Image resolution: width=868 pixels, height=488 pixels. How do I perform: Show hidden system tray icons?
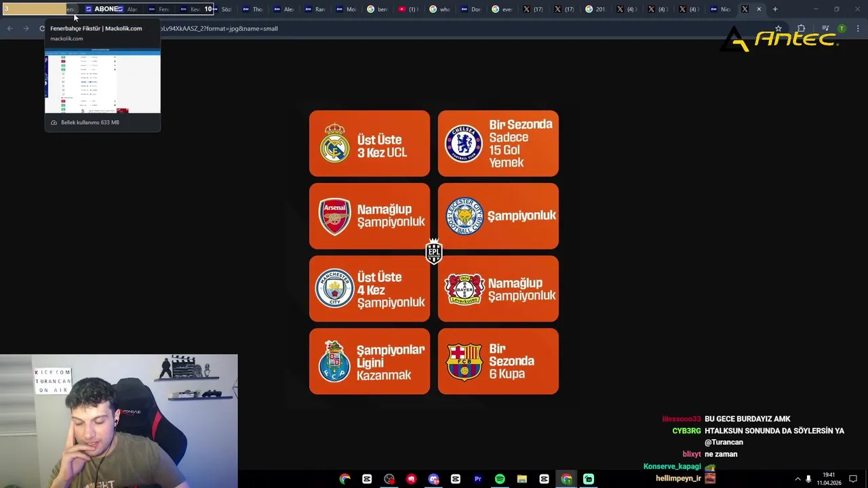(x=797, y=479)
